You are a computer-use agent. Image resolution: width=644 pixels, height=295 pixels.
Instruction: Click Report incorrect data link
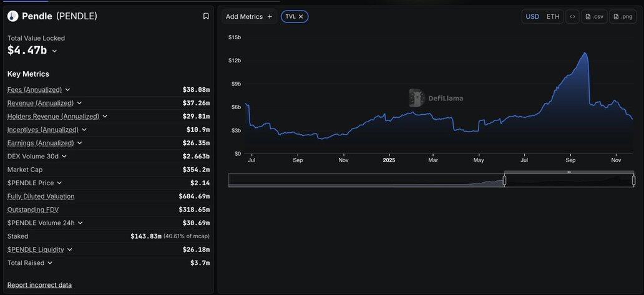[39, 285]
